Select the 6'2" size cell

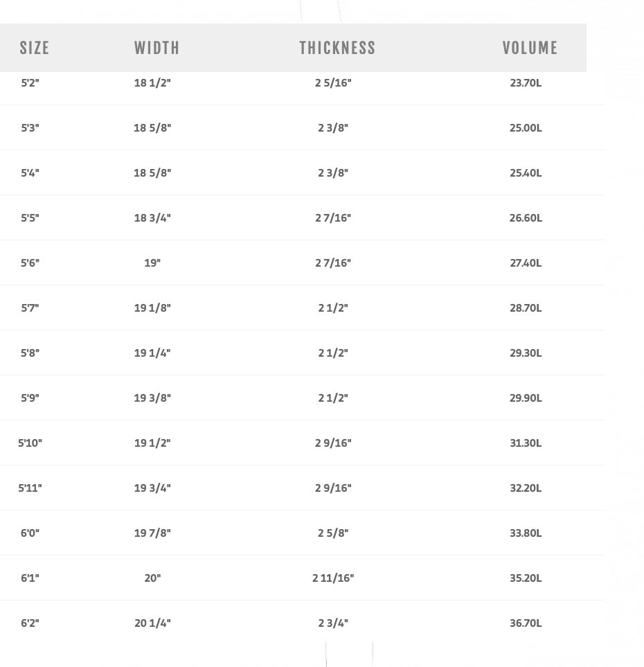click(x=30, y=623)
